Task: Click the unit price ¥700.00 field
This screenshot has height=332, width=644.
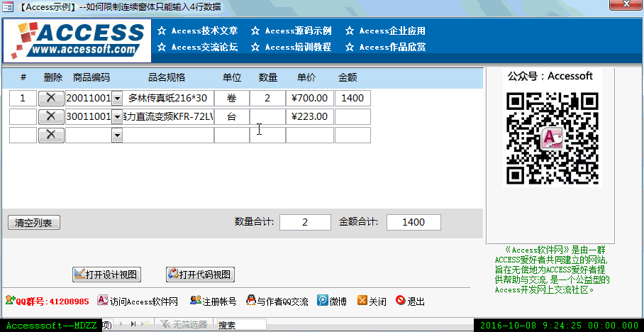Action: 310,98
